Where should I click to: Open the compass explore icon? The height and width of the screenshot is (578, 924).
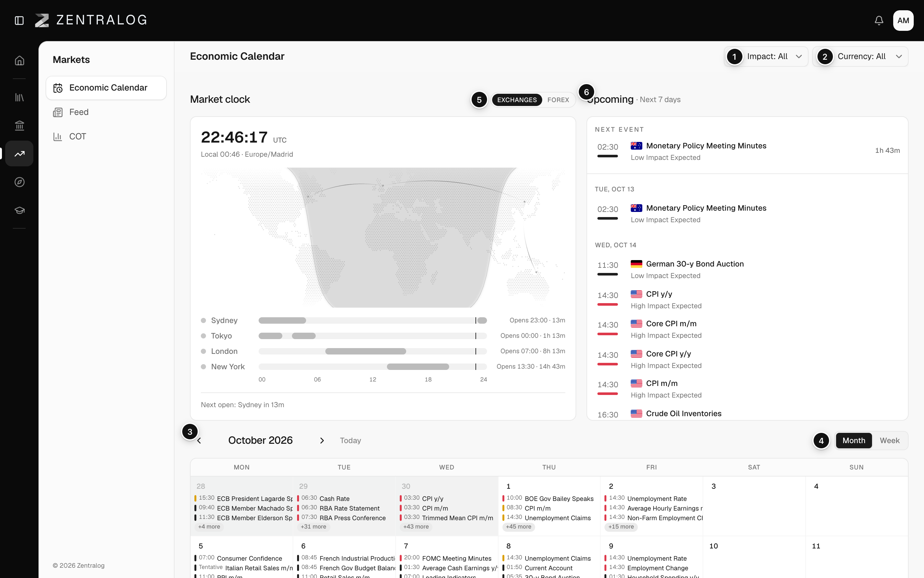pyautogui.click(x=20, y=182)
